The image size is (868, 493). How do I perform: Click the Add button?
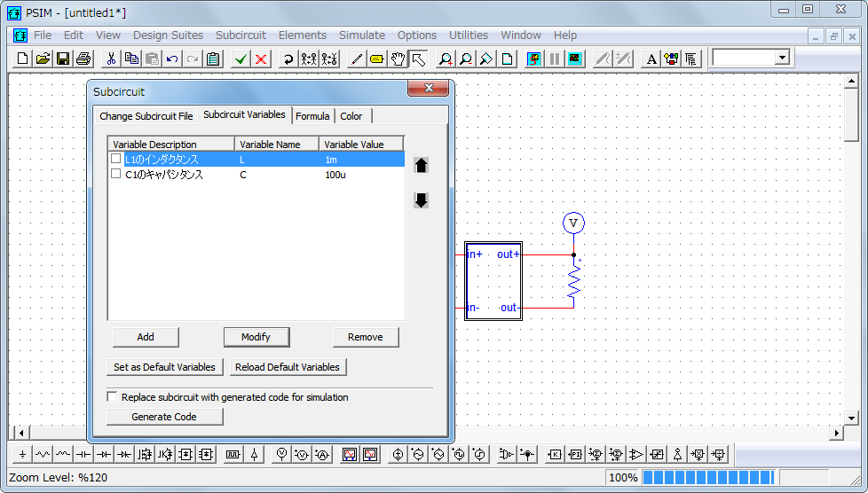[x=146, y=337]
